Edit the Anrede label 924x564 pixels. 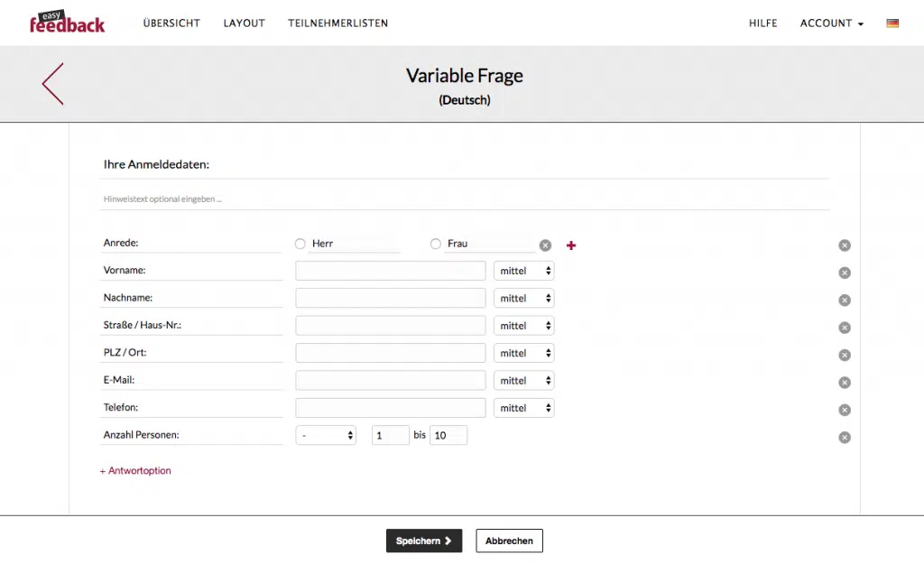pyautogui.click(x=191, y=243)
